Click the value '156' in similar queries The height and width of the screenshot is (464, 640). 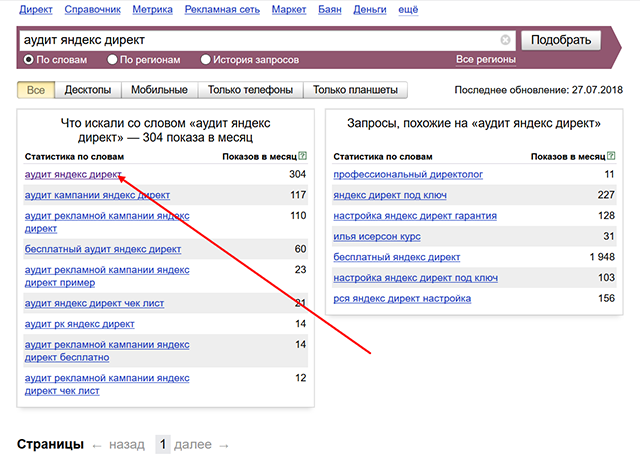tap(607, 298)
